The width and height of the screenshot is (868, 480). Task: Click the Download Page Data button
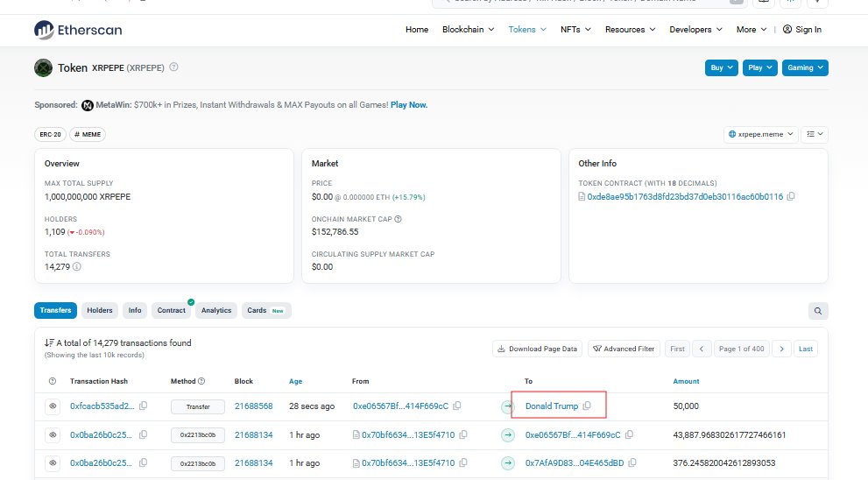[538, 349]
